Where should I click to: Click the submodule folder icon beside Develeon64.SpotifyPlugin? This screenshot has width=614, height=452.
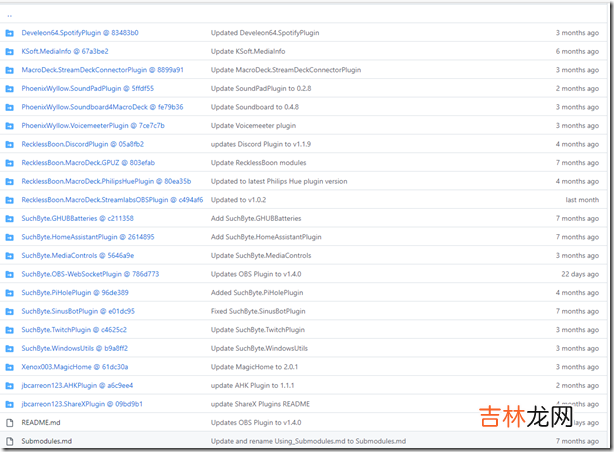(x=10, y=32)
